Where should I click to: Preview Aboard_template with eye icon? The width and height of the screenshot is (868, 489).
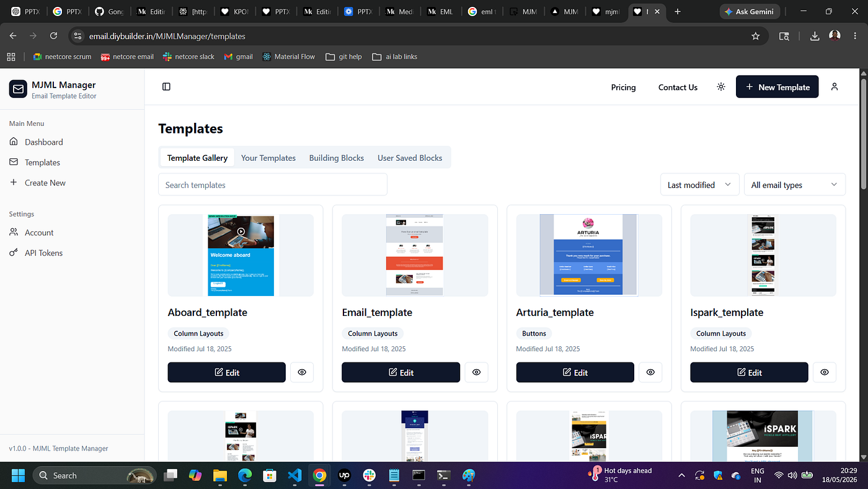302,372
